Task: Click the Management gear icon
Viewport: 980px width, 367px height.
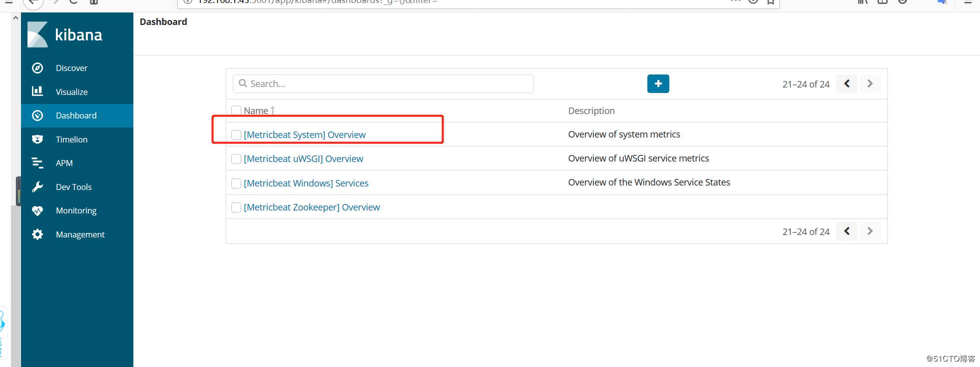Action: (37, 234)
